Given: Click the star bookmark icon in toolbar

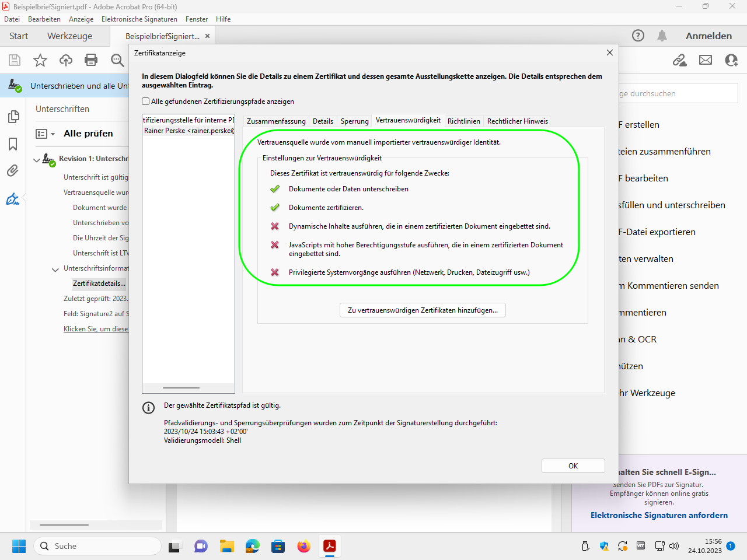Looking at the screenshot, I should tap(40, 60).
